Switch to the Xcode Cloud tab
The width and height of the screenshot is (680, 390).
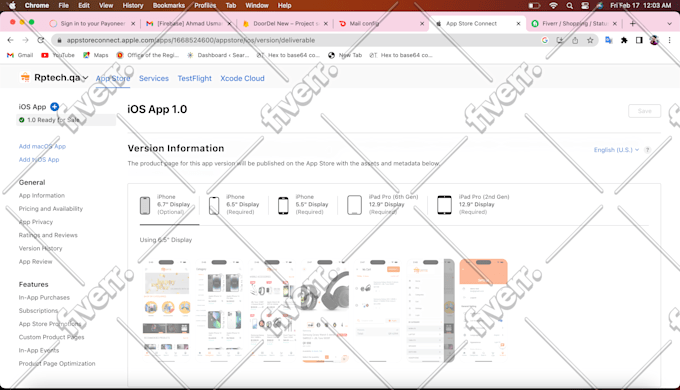click(242, 79)
